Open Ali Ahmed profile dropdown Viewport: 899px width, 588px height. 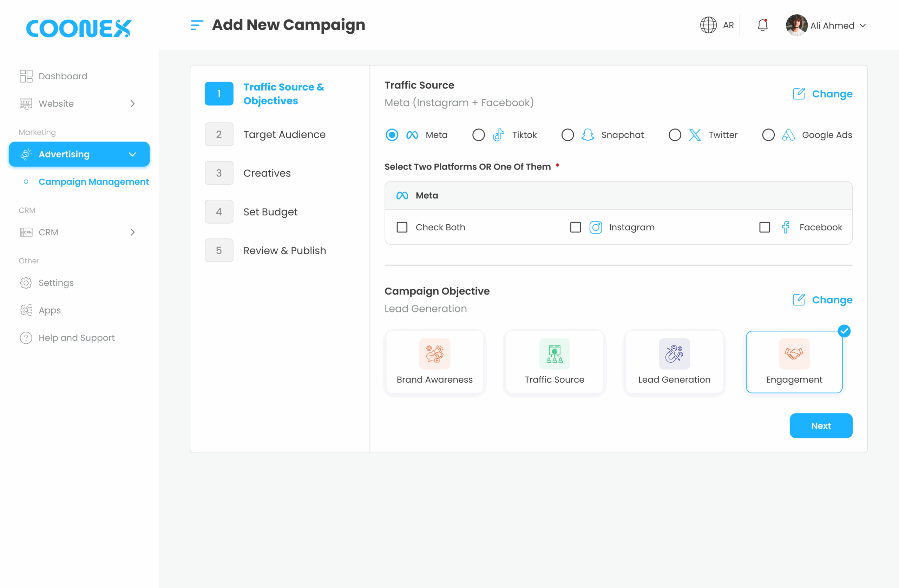[x=863, y=26]
